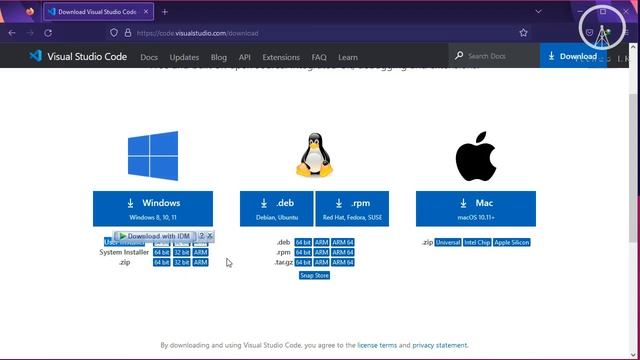Select the Download Visual Studio Code browser tab
640x360 pixels.
[99, 12]
